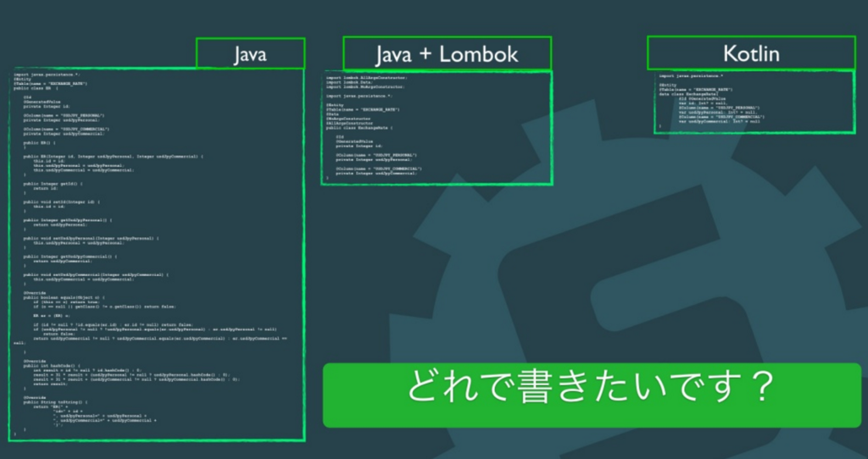Click "data class ExchangeRate(" in Kotlin code
This screenshot has height=459, width=868.
coord(688,95)
